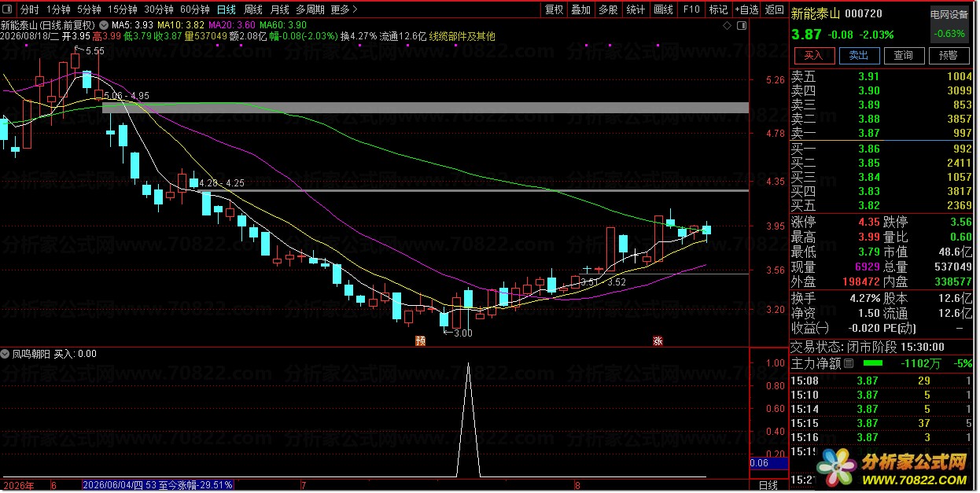
Task: Click the 3.00 low price label
Action: [462, 333]
